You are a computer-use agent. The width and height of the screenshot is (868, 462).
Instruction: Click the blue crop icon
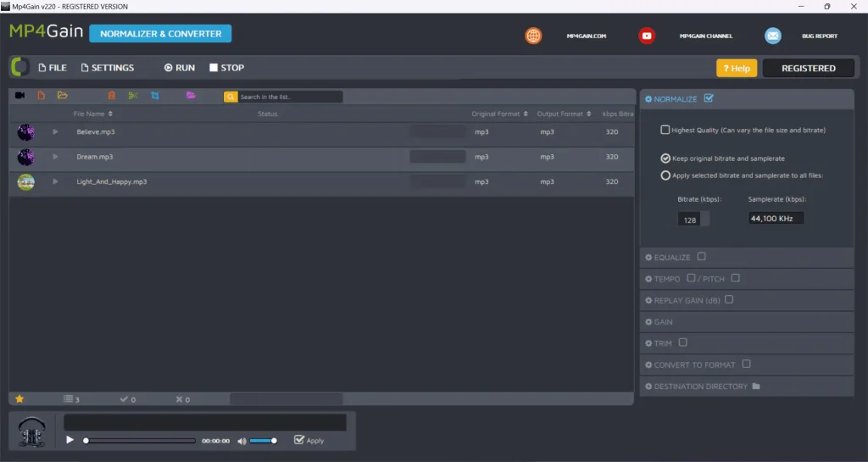pyautogui.click(x=154, y=96)
